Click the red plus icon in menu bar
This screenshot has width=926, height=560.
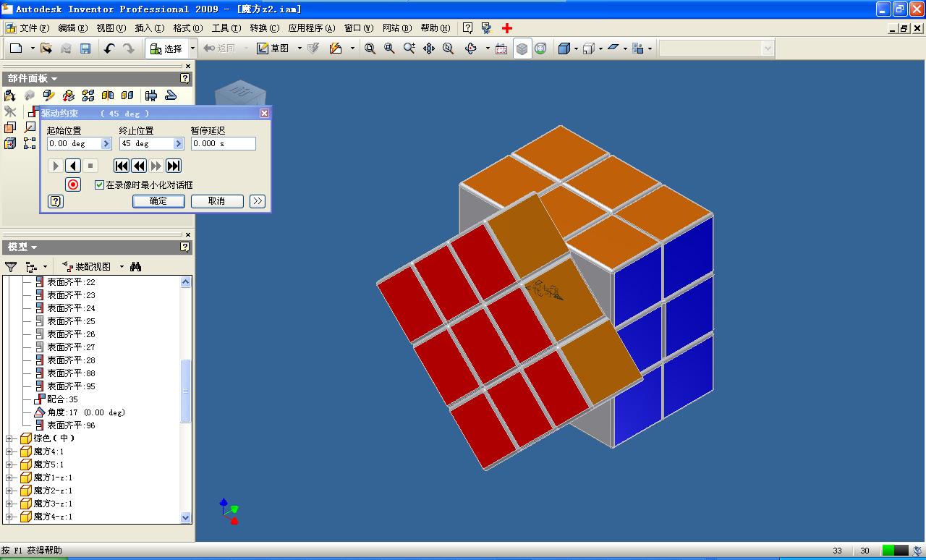click(x=507, y=28)
